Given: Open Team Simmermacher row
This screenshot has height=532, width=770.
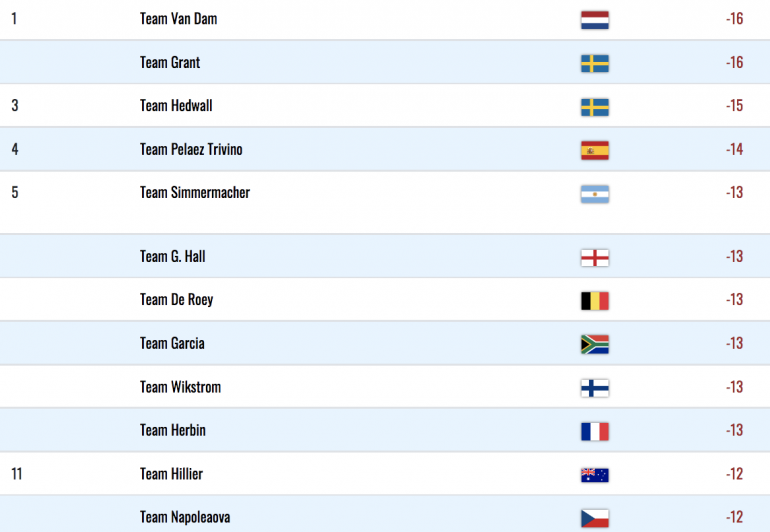Looking at the screenshot, I should 385,202.
